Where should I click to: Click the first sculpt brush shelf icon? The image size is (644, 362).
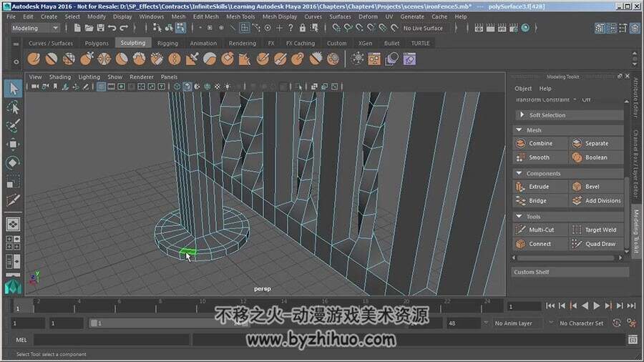pos(34,59)
